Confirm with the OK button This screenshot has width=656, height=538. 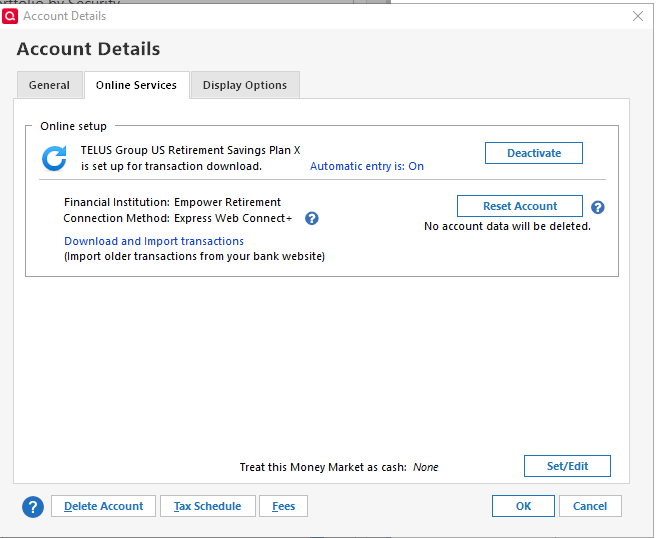523,506
